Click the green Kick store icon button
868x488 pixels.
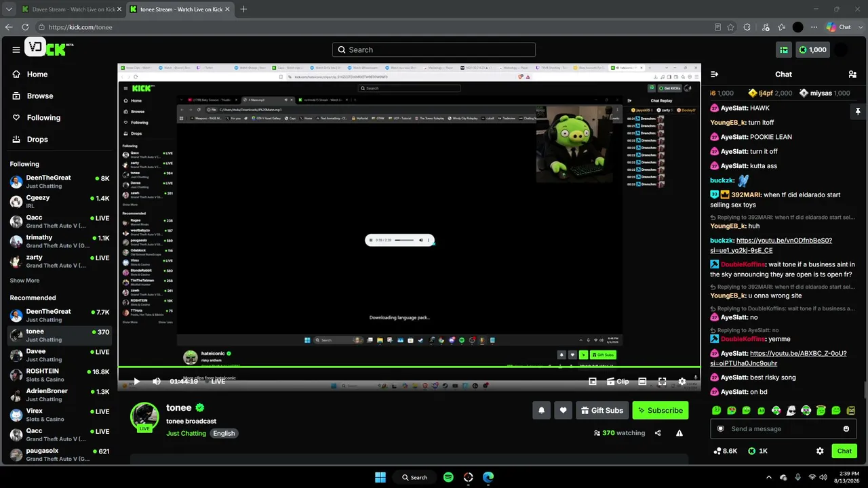click(784, 49)
